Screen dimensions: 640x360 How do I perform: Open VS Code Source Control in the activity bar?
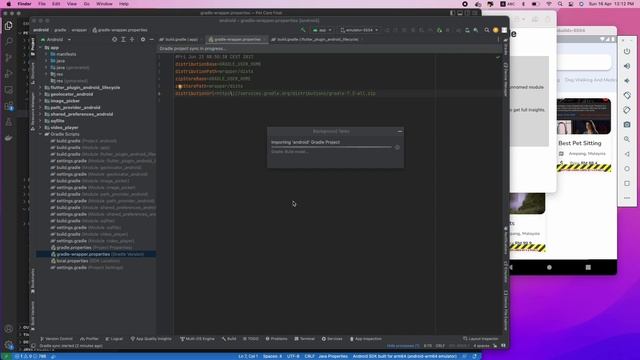[x=9, y=58]
